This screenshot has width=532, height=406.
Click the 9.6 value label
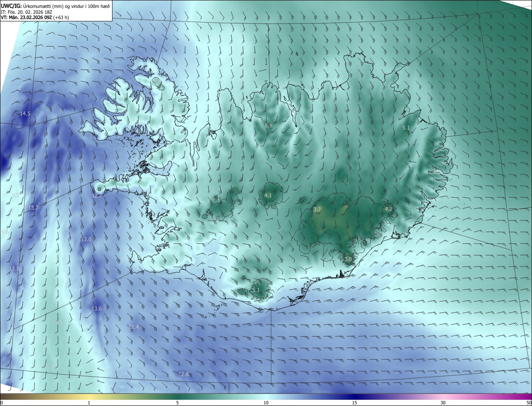point(5,232)
